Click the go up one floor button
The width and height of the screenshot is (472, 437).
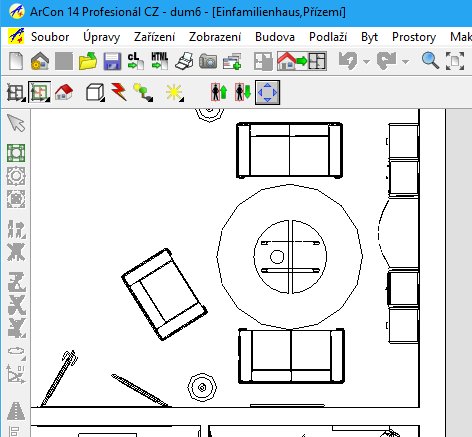[219, 92]
